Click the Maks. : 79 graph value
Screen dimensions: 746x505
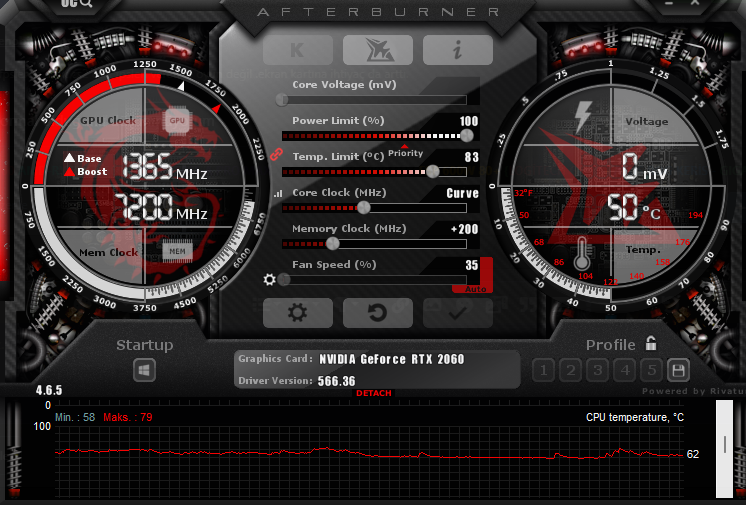coord(128,417)
